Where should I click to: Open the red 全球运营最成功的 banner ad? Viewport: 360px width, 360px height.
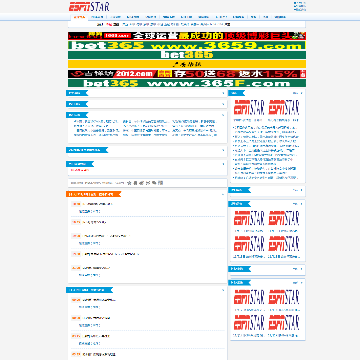187,36
